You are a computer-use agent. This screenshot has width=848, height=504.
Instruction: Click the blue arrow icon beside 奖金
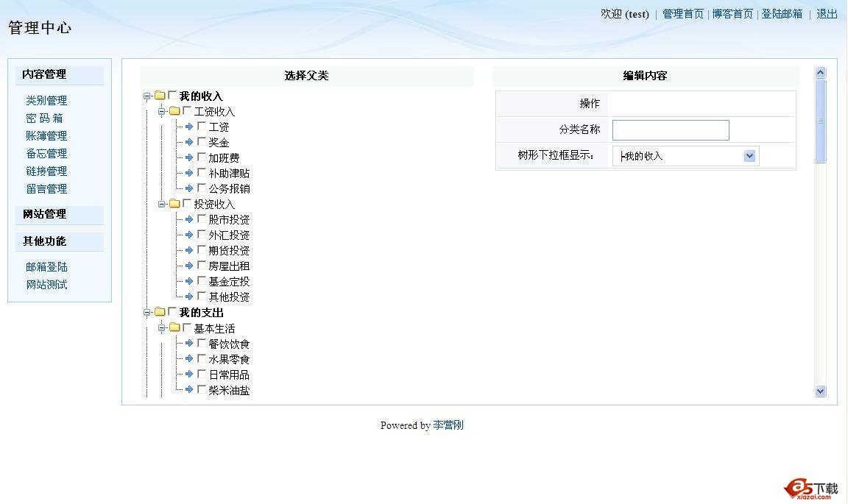(x=189, y=142)
